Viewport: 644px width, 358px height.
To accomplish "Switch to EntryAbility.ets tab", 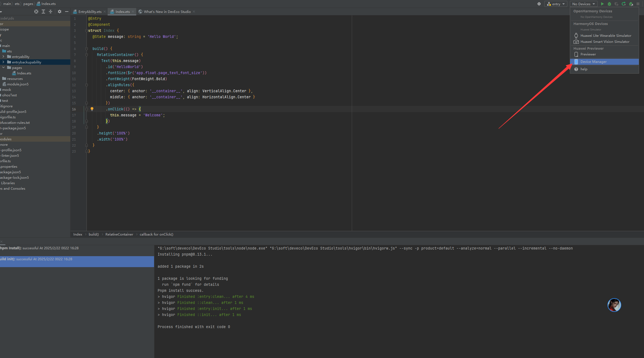I will pyautogui.click(x=90, y=12).
